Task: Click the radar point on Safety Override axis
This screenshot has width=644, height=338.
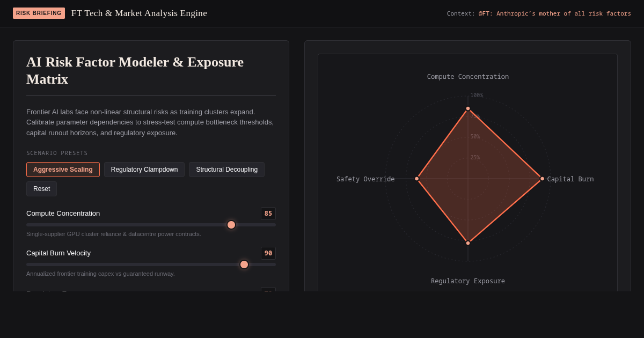Action: [x=416, y=179]
